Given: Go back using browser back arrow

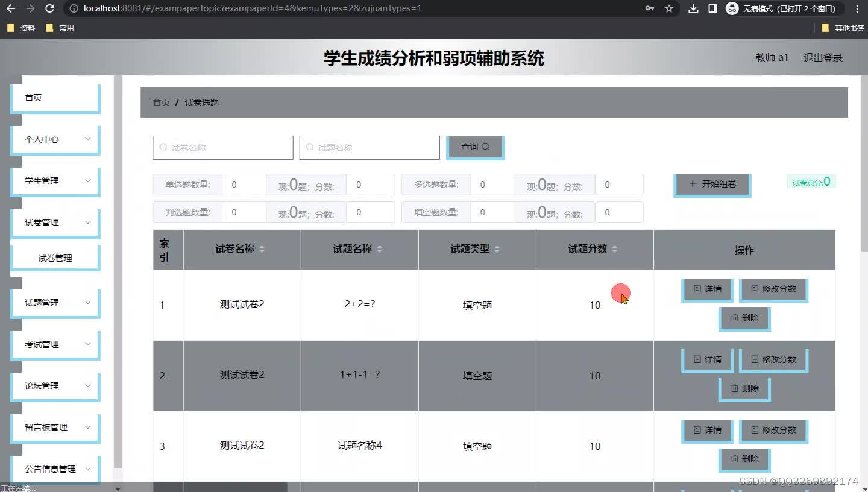Looking at the screenshot, I should tap(10, 8).
